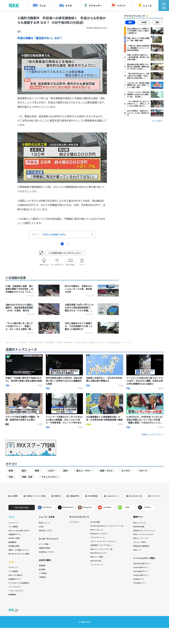The height and width of the screenshot is (644, 169).
Task: Open the 採用案内・アルバイト募集 footer link
Action: 34,496
